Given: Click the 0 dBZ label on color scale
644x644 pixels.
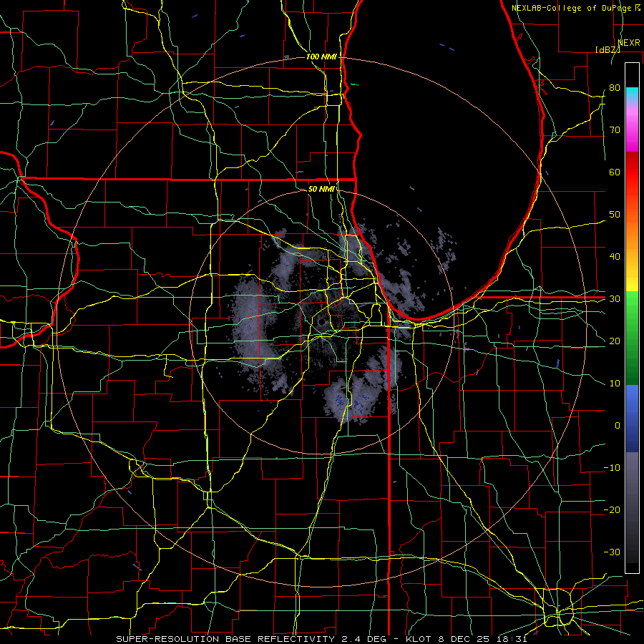Looking at the screenshot, I should [x=618, y=426].
